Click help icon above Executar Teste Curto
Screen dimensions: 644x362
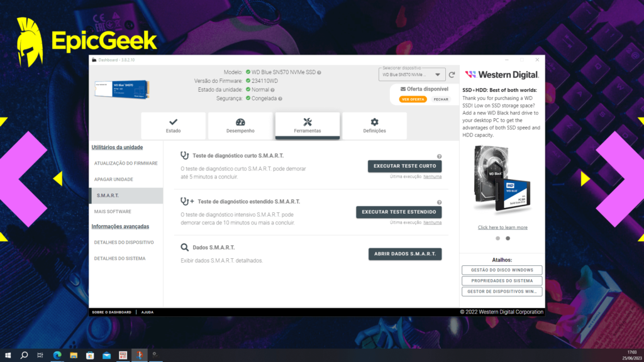tap(439, 156)
